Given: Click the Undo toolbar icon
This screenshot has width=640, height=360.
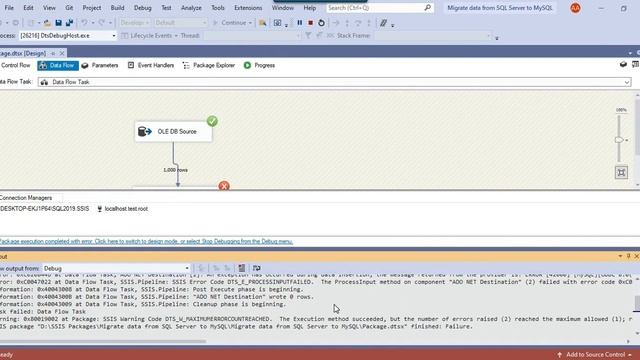Looking at the screenshot, I should 84,23.
